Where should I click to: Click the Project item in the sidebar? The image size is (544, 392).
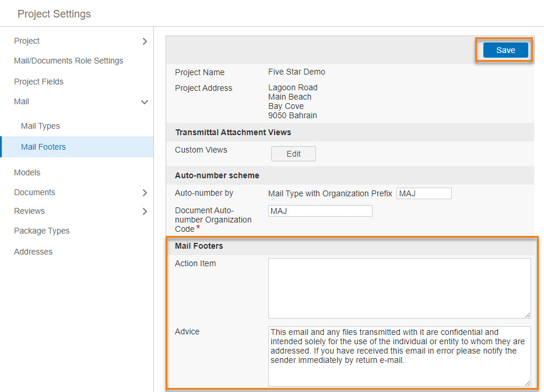pyautogui.click(x=27, y=41)
